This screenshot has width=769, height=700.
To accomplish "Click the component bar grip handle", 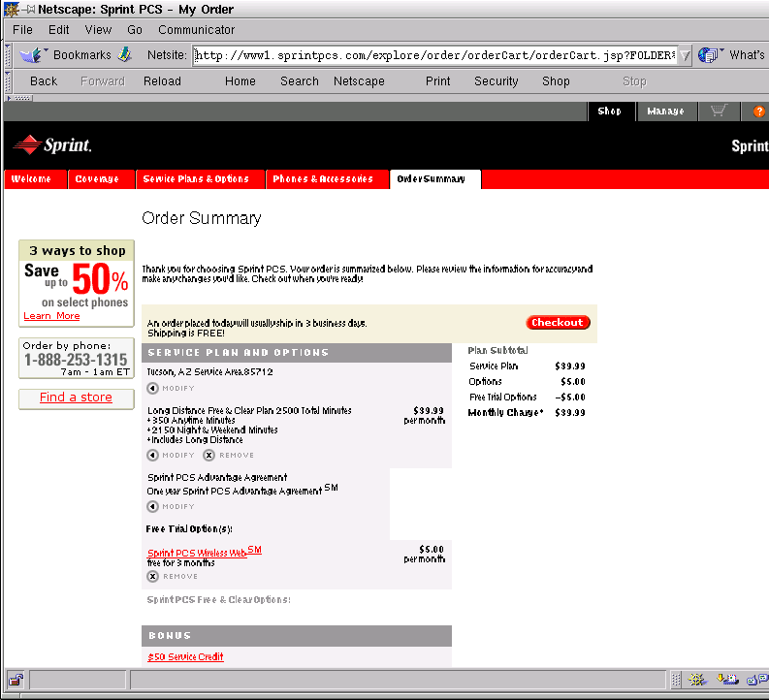I will pyautogui.click(x=676, y=680).
